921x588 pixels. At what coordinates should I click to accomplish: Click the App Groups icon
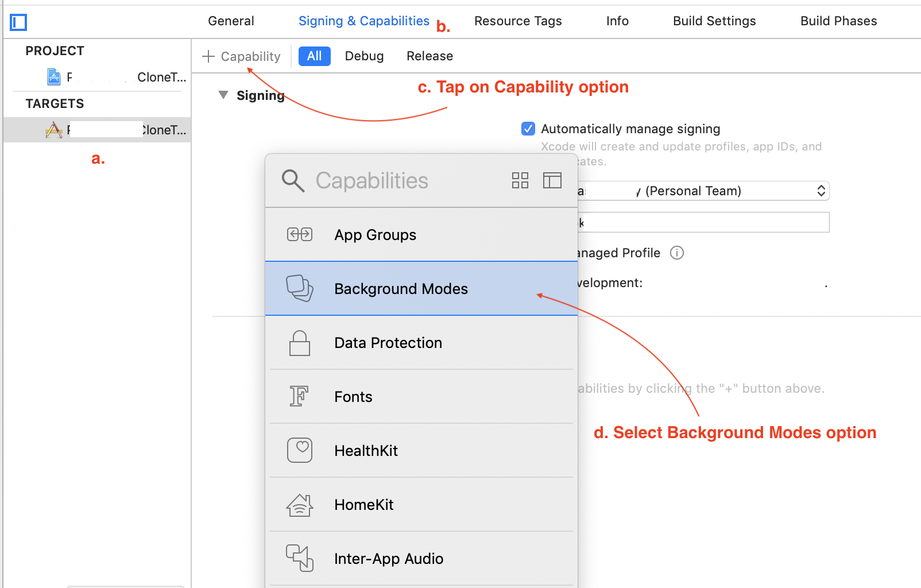[x=300, y=234]
